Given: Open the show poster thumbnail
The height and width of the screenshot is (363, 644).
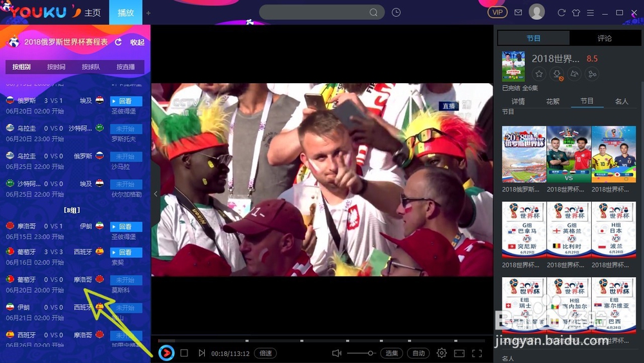Looking at the screenshot, I should tap(513, 66).
